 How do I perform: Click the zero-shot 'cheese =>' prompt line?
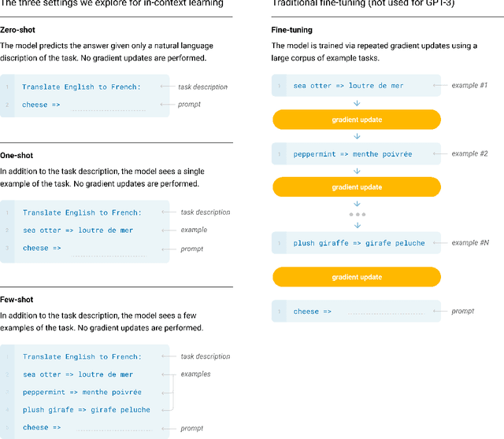35,105
